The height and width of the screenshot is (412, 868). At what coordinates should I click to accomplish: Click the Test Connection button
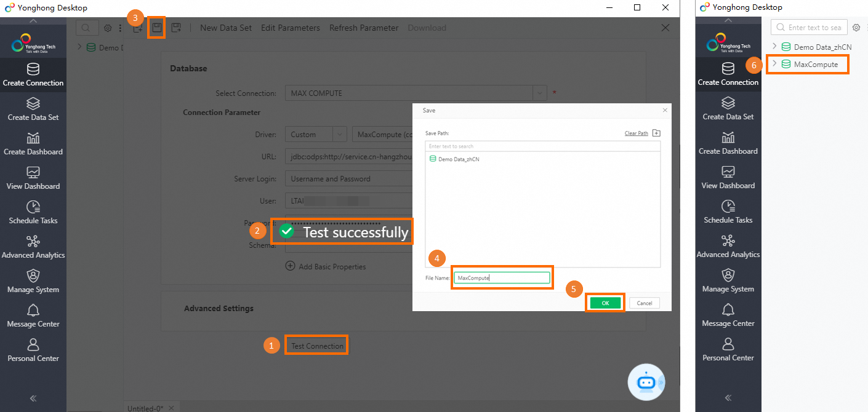(317, 346)
